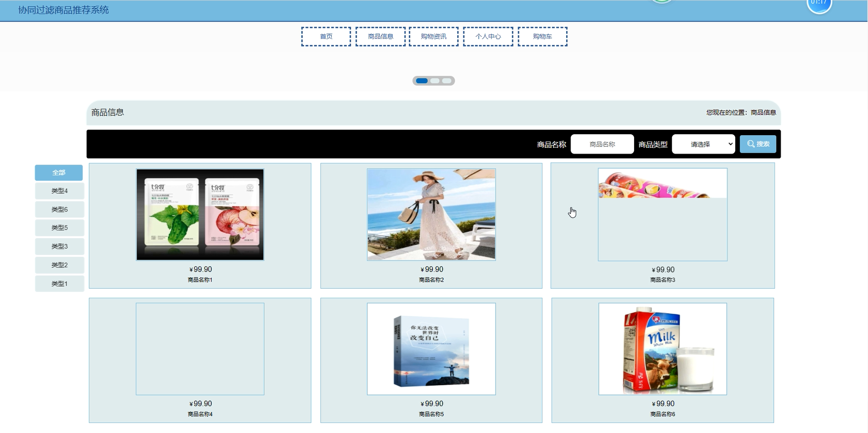Open the 购物资讯 navigation item
This screenshot has height=433, width=868.
[433, 37]
